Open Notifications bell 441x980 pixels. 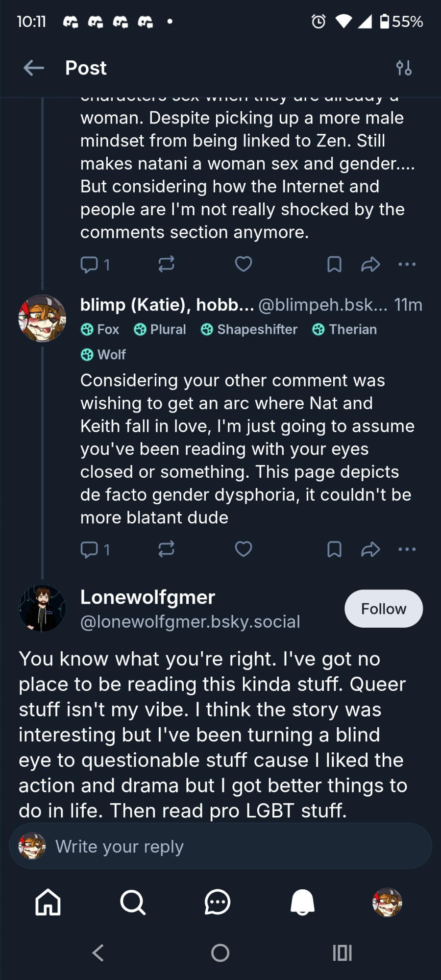[x=302, y=902]
